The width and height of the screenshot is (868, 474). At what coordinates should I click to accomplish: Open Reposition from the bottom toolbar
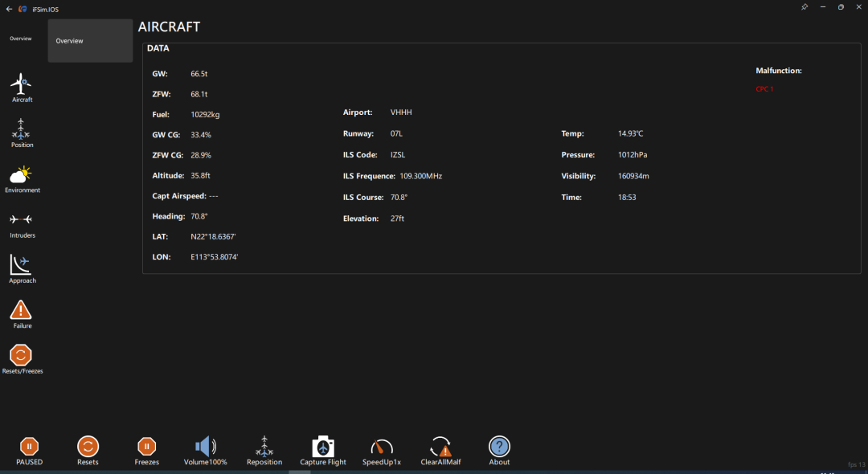pos(264,447)
